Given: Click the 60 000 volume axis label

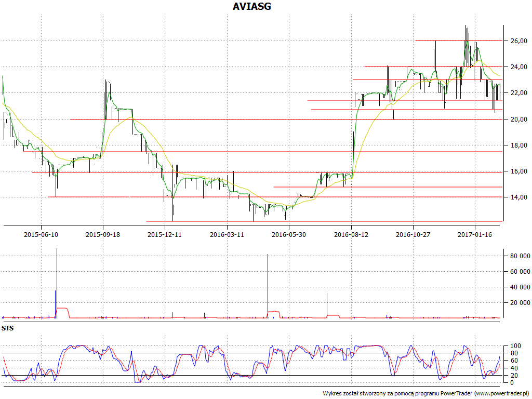Looking at the screenshot, I should point(520,272).
